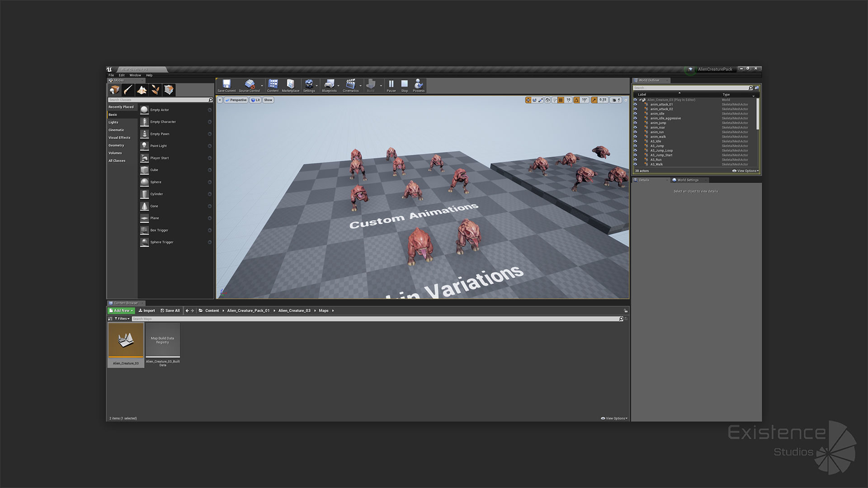Open the Add New dropdown
The width and height of the screenshot is (868, 488).
coord(121,311)
